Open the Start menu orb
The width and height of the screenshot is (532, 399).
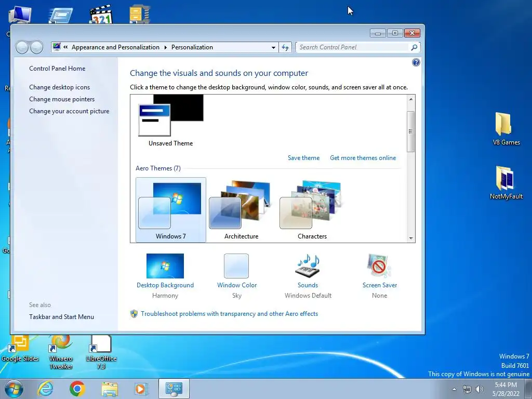tap(14, 389)
